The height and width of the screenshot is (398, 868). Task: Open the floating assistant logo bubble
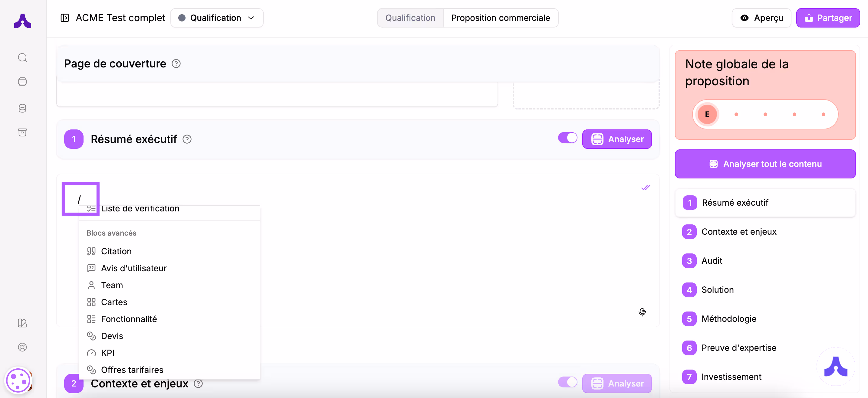836,367
